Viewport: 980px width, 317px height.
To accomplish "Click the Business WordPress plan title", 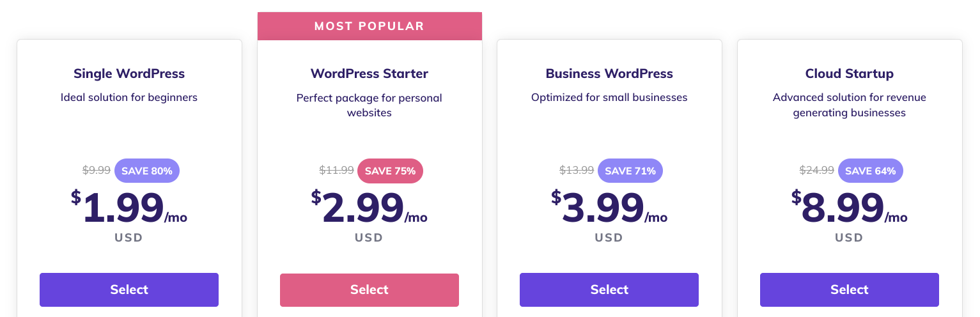I will point(609,73).
